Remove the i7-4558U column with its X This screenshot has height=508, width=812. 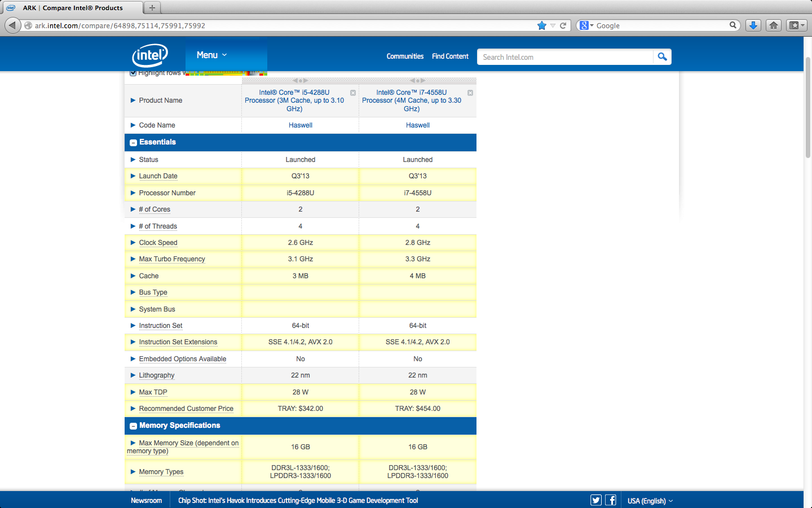pos(470,93)
